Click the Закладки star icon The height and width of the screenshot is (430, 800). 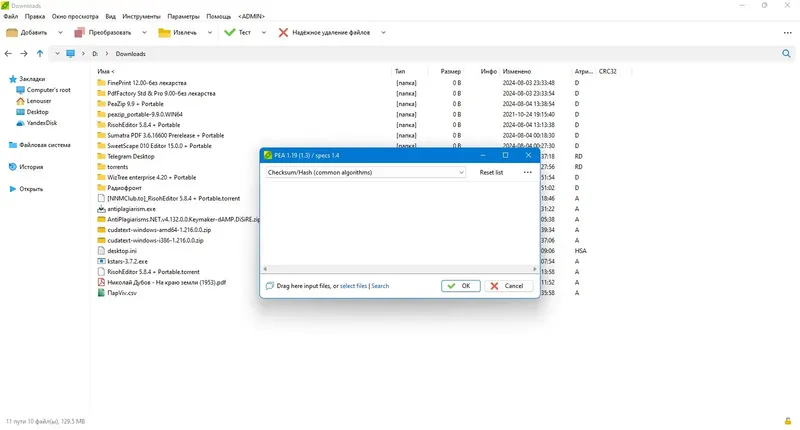[x=13, y=79]
